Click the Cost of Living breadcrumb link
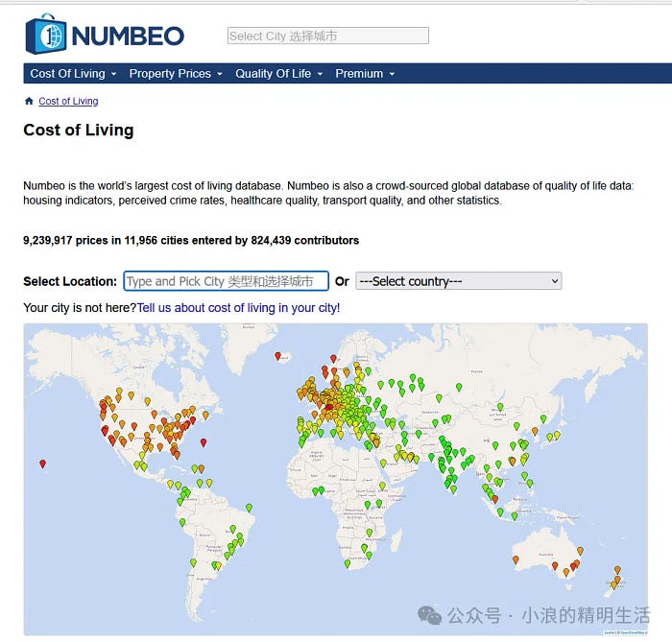The image size is (672, 642). [x=68, y=101]
